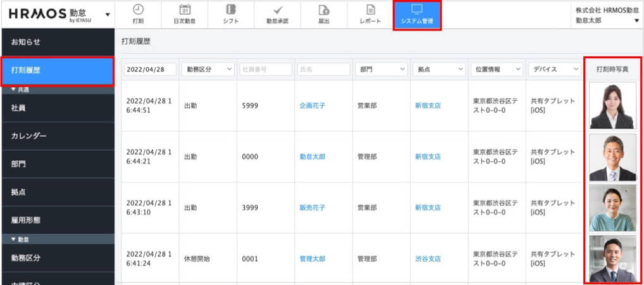The image size is (644, 285).
Task: Select the シフト icon in toolbar
Action: coord(231,9)
